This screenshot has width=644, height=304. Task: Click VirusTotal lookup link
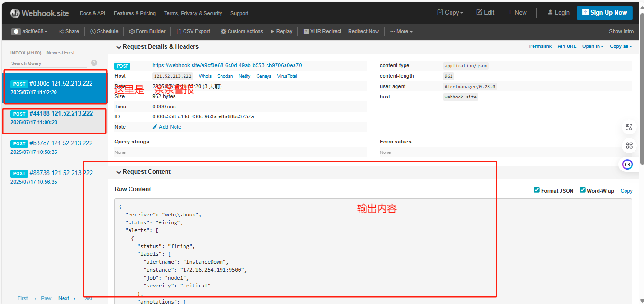[x=287, y=76]
